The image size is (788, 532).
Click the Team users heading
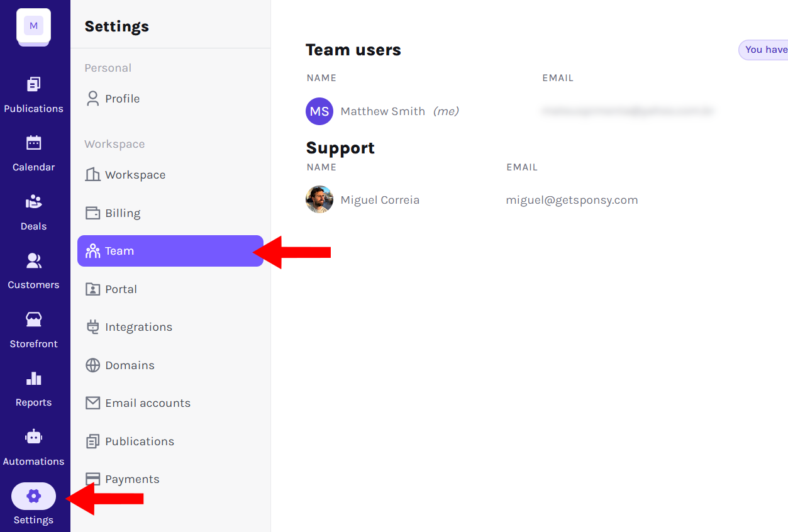pyautogui.click(x=353, y=50)
